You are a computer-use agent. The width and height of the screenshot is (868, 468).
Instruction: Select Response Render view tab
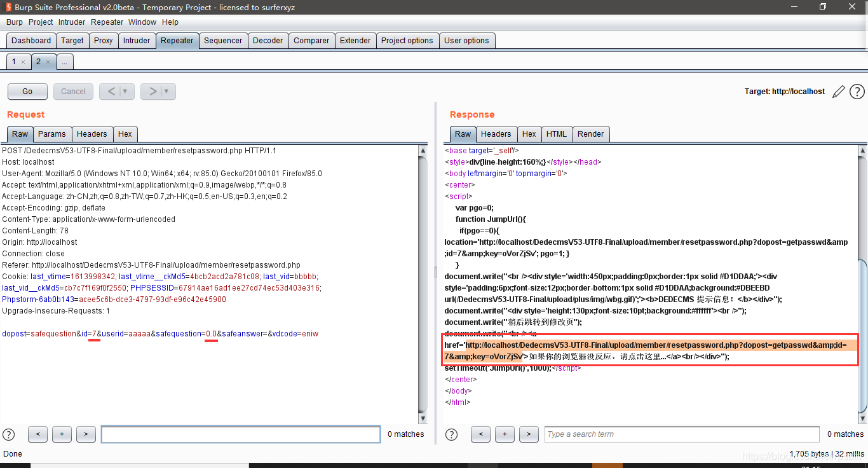pos(591,134)
